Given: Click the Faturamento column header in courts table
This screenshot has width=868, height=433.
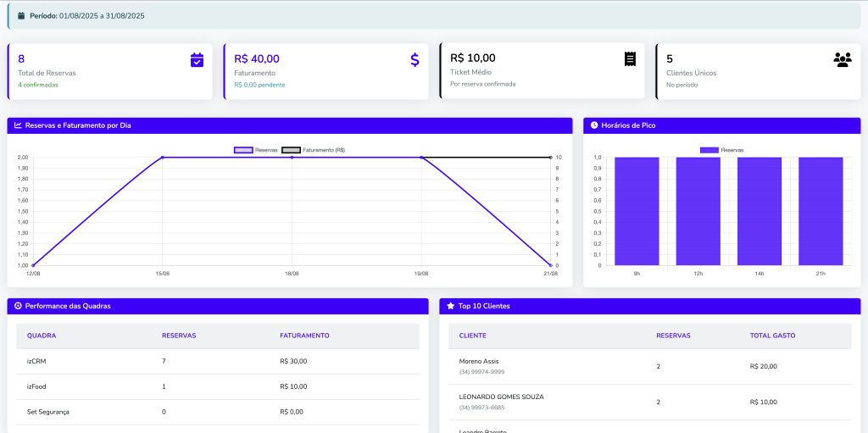Looking at the screenshot, I should 304,336.
